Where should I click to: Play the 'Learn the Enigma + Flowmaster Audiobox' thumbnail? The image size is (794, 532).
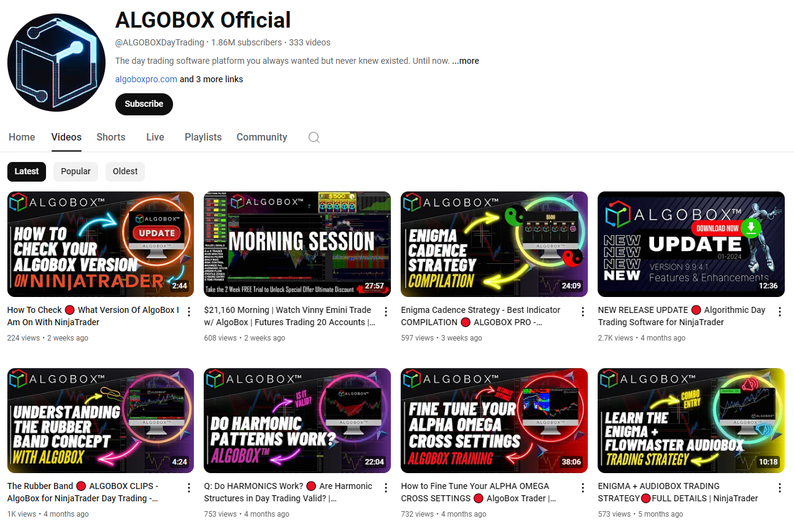click(692, 420)
